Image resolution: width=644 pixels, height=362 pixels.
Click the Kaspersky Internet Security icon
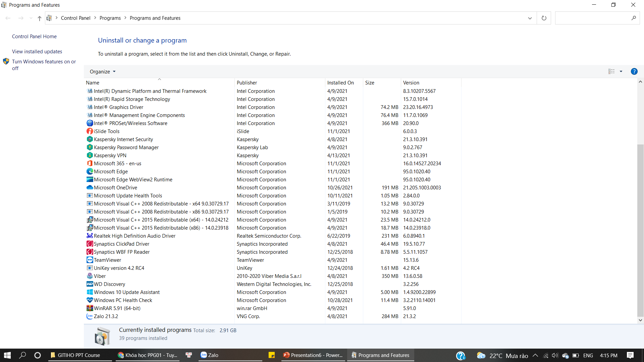(90, 139)
